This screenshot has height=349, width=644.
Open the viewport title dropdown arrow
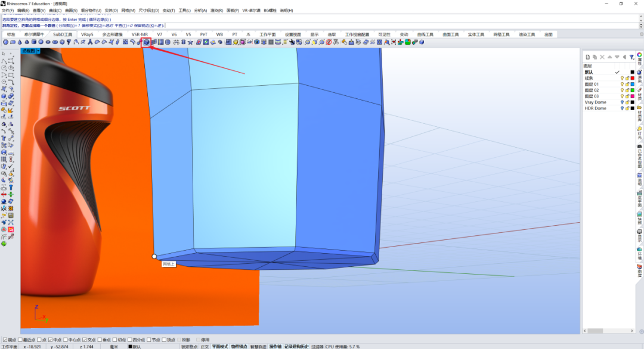[38, 51]
